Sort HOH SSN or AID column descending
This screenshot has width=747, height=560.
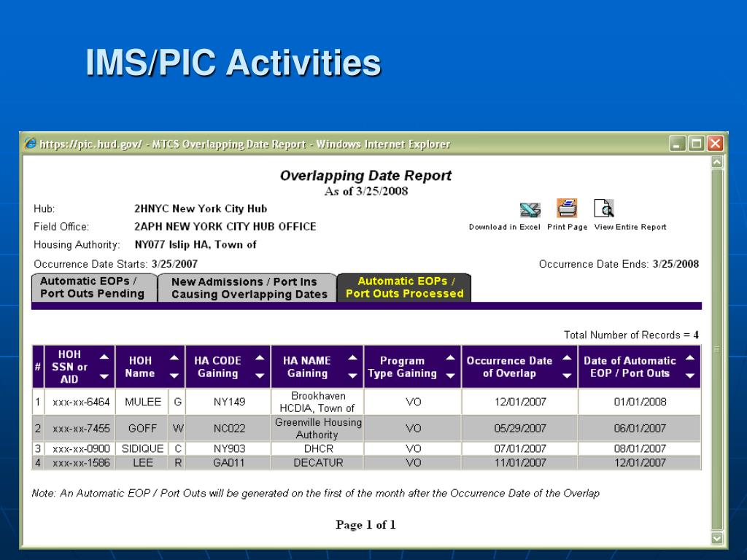(x=104, y=377)
